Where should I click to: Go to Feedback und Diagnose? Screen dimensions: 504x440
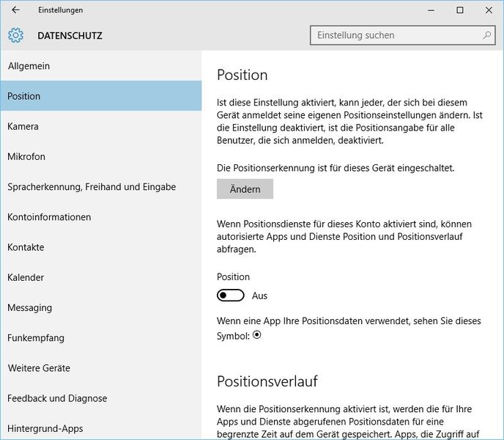point(57,398)
